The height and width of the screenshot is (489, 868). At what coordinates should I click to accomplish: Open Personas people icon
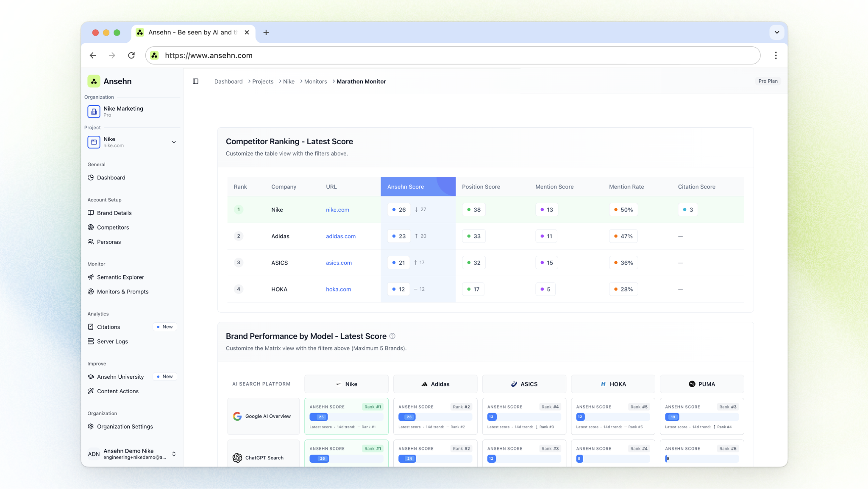coord(91,242)
